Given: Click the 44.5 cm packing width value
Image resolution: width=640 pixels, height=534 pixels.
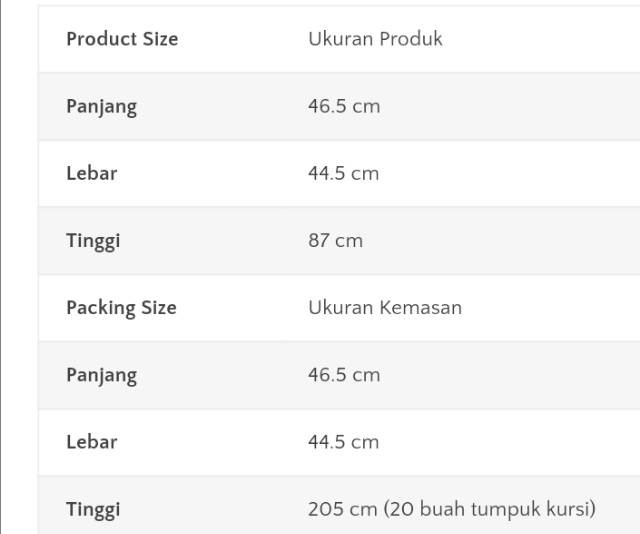Looking at the screenshot, I should pyautogui.click(x=343, y=442).
